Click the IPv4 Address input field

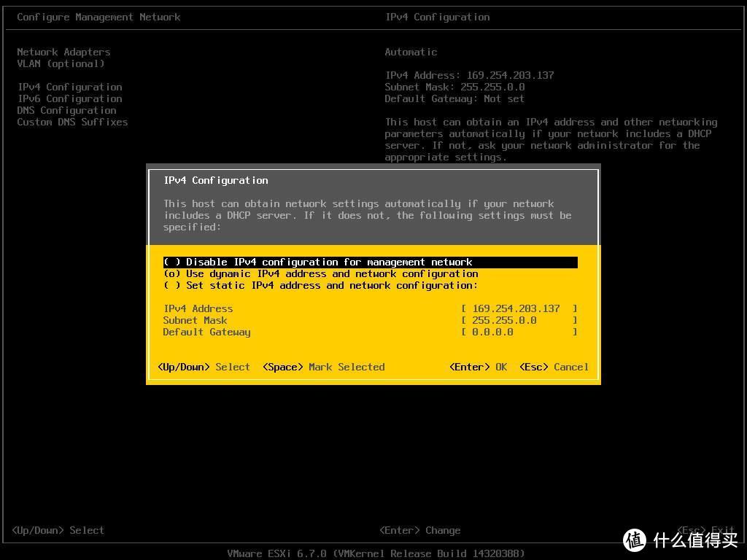click(519, 309)
